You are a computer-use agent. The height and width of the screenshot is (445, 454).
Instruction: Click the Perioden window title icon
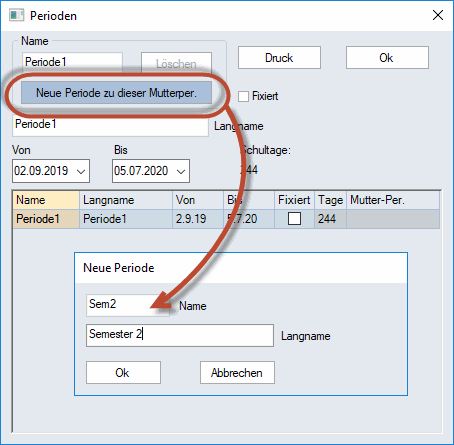point(17,15)
